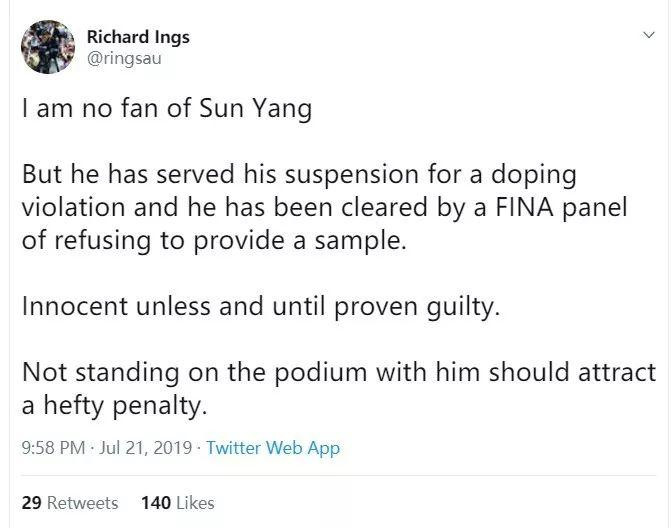
Task: Click the Jul 21, 2019 date
Action: click(149, 448)
